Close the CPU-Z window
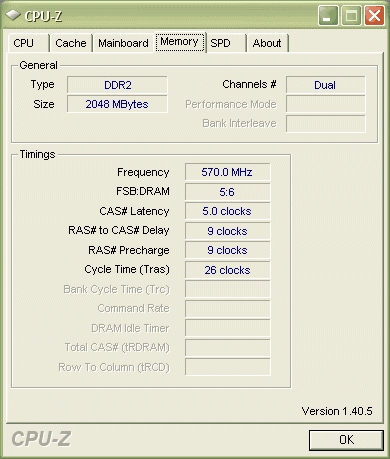This screenshot has width=390, height=459. [374, 15]
